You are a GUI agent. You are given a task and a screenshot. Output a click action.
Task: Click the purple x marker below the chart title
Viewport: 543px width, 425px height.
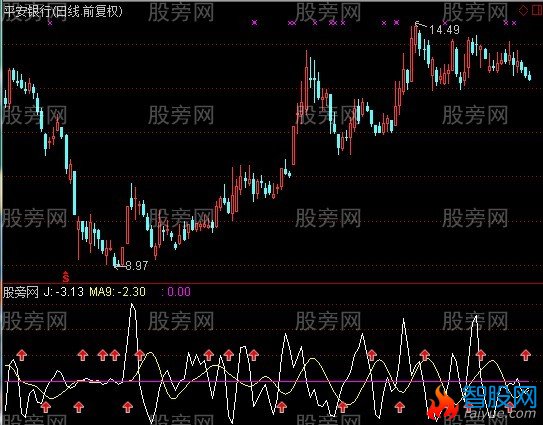[x=50, y=23]
